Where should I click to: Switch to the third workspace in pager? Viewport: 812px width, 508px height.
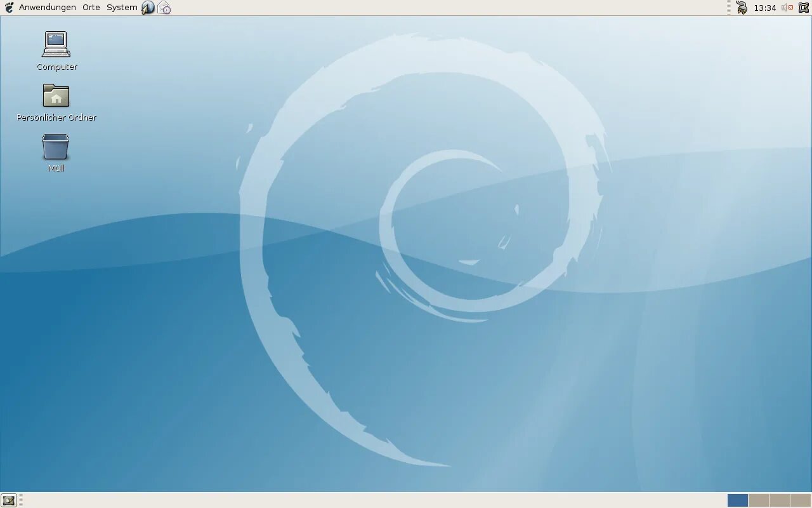(x=780, y=500)
